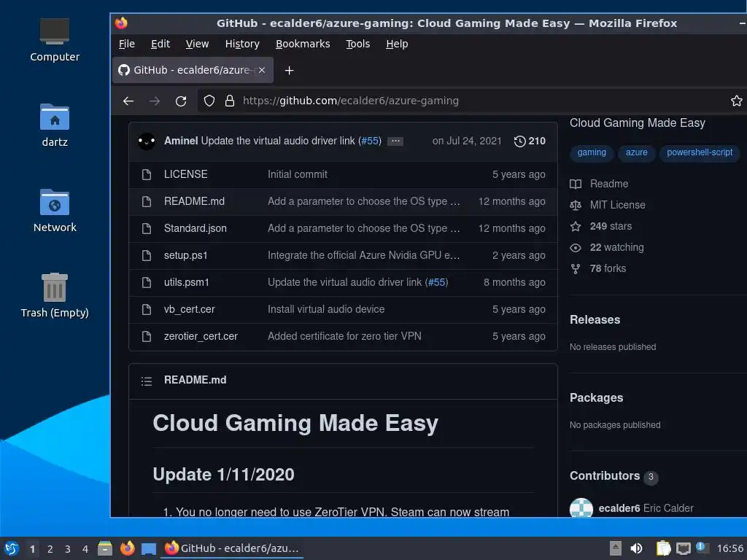Open the Network desktop icon
The image size is (747, 560).
click(x=54, y=211)
